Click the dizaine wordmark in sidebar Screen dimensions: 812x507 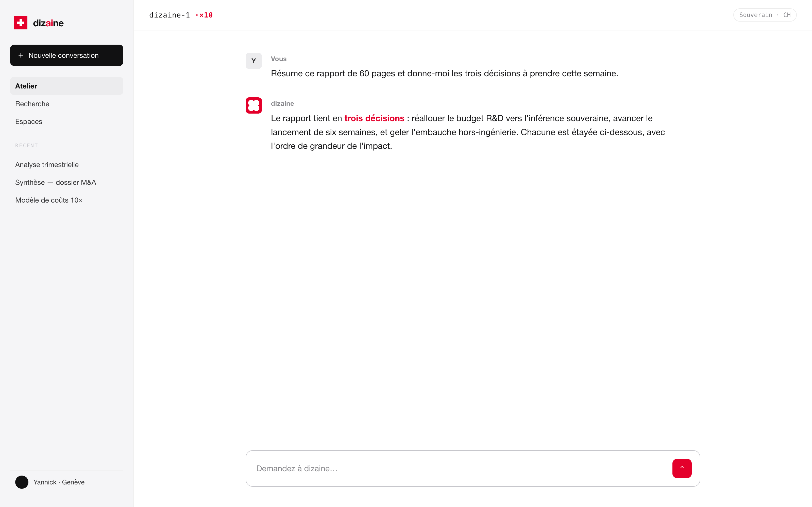pyautogui.click(x=48, y=23)
